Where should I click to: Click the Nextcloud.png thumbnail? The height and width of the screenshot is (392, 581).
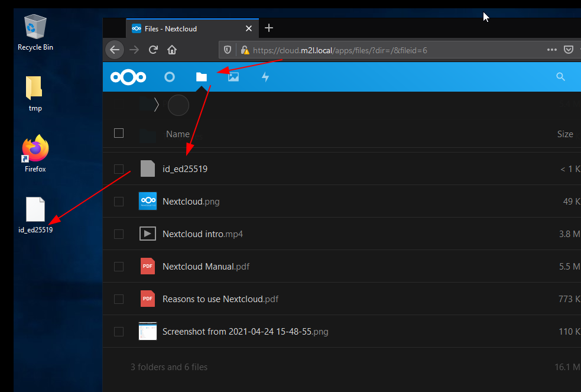pos(148,201)
